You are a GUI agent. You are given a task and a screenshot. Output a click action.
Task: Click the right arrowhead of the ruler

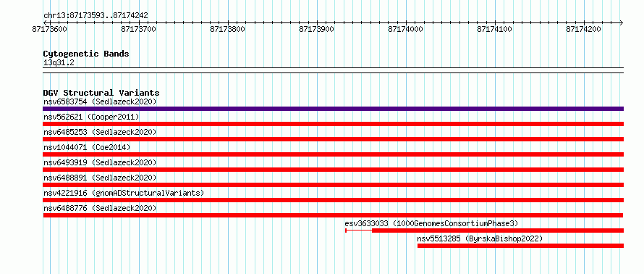(x=622, y=22)
